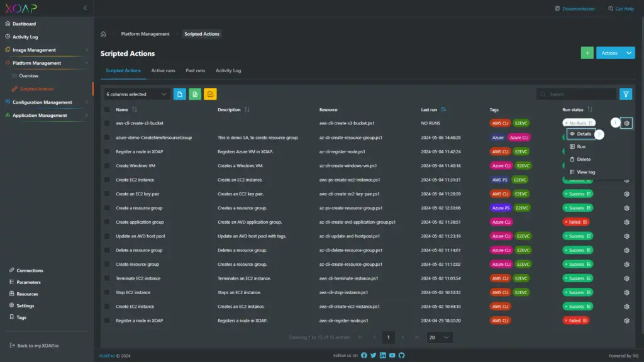Sort by Run status column

click(590, 109)
